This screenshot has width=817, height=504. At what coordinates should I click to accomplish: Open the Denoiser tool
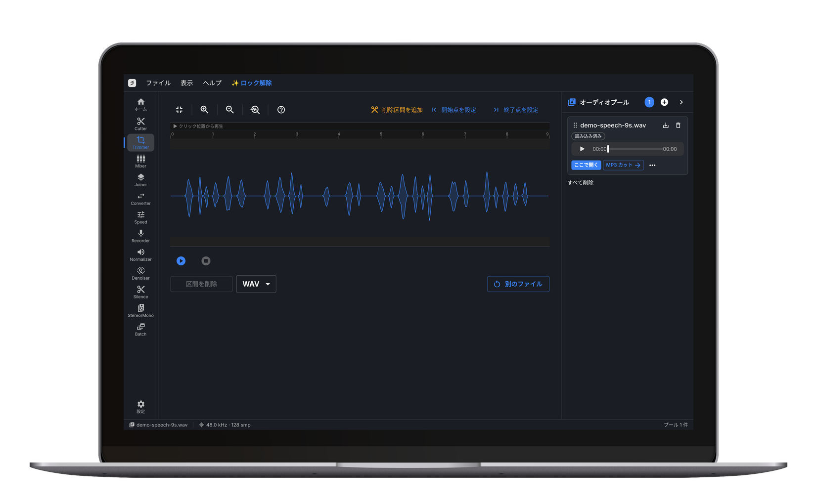(140, 274)
